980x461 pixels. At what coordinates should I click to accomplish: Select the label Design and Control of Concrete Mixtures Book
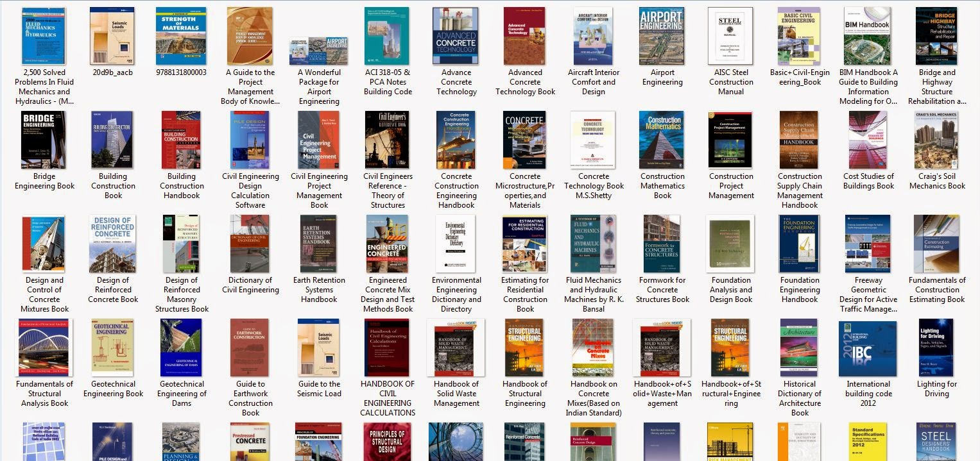point(44,294)
